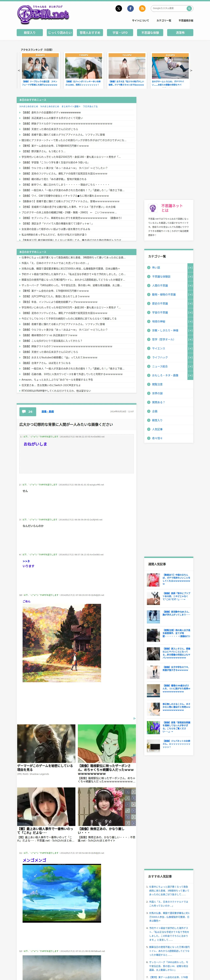Open カテゴリ一覧 menu item
210x980 pixels.
pyautogui.click(x=164, y=21)
